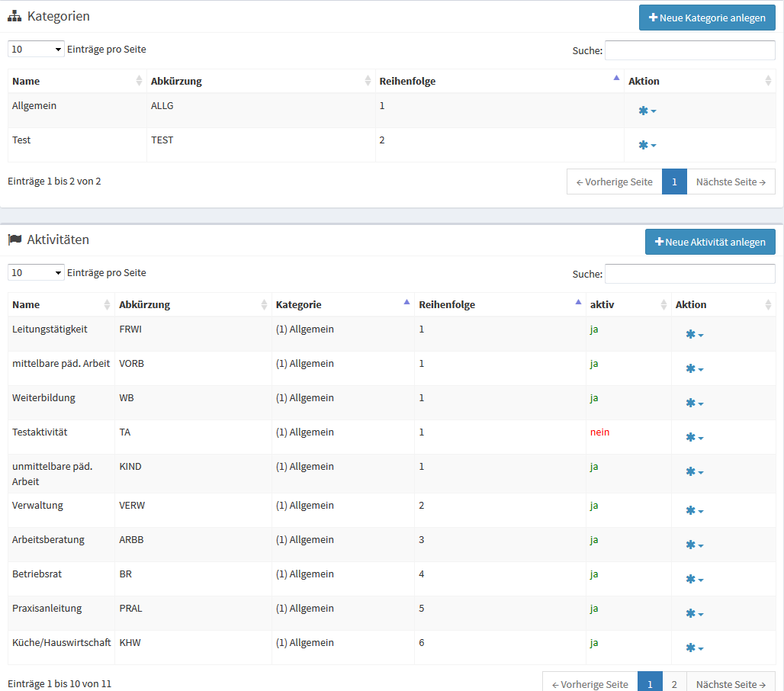
Task: Open action menu for Verwaltung activity
Action: point(694,511)
